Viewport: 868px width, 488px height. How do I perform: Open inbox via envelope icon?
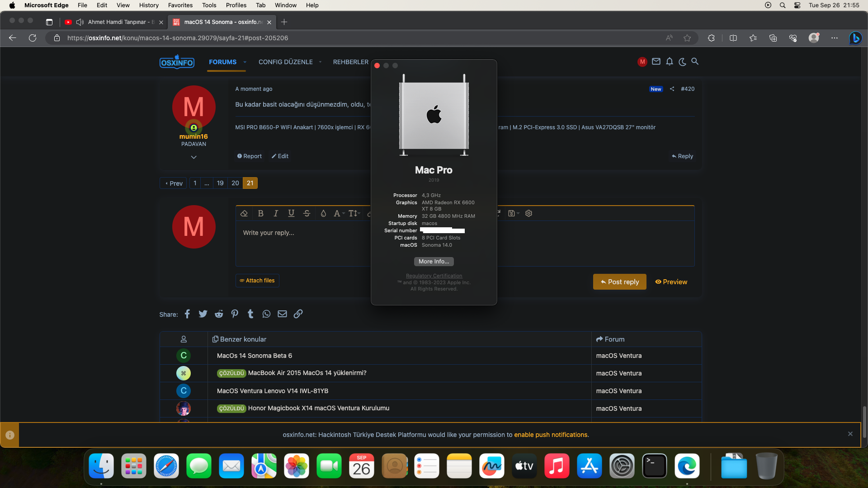click(656, 61)
